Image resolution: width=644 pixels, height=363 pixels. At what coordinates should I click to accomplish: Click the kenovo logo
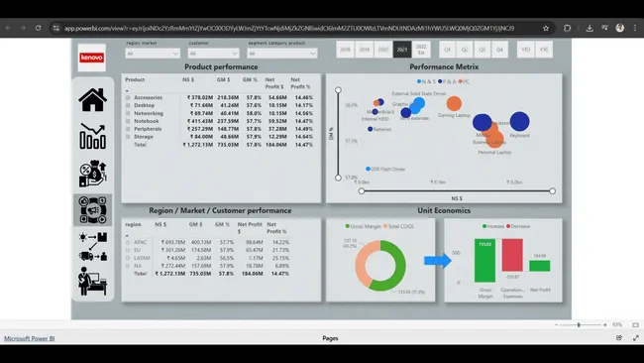(x=91, y=58)
